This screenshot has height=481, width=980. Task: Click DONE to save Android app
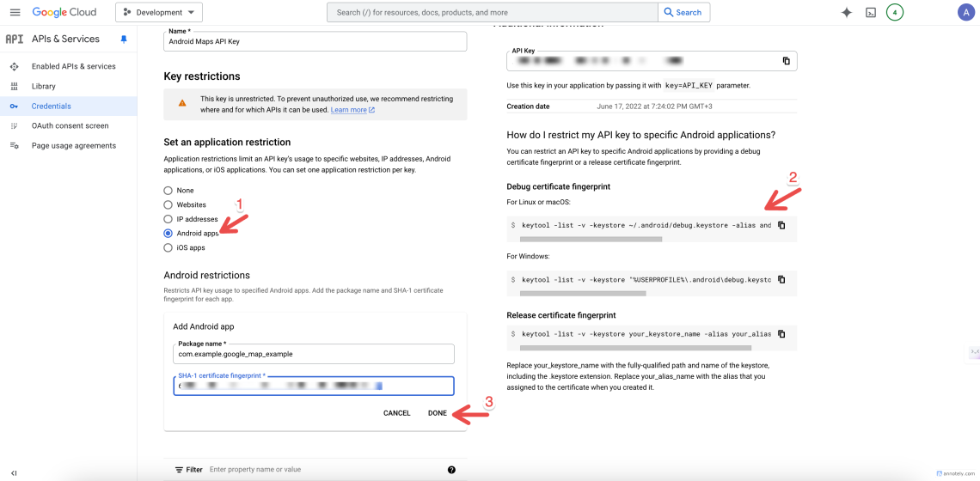437,413
